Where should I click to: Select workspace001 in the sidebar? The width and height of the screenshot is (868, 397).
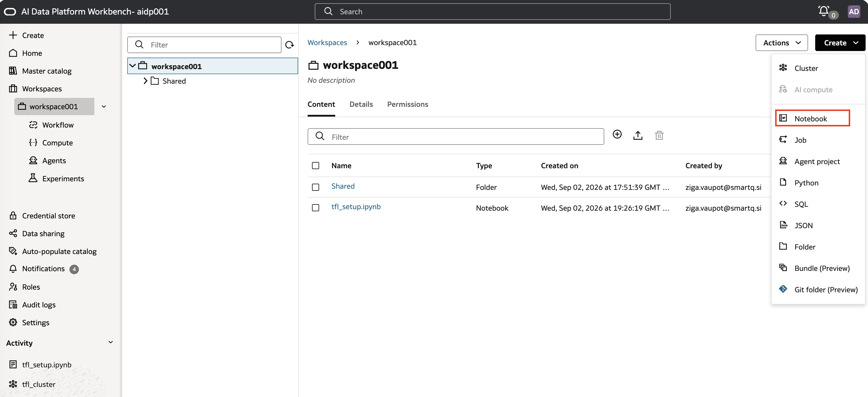tap(54, 107)
